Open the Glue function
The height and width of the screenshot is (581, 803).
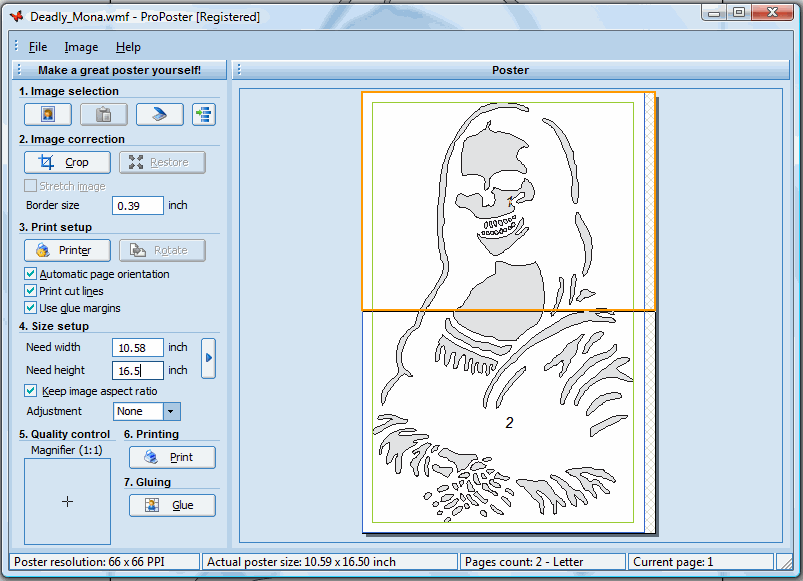point(172,505)
